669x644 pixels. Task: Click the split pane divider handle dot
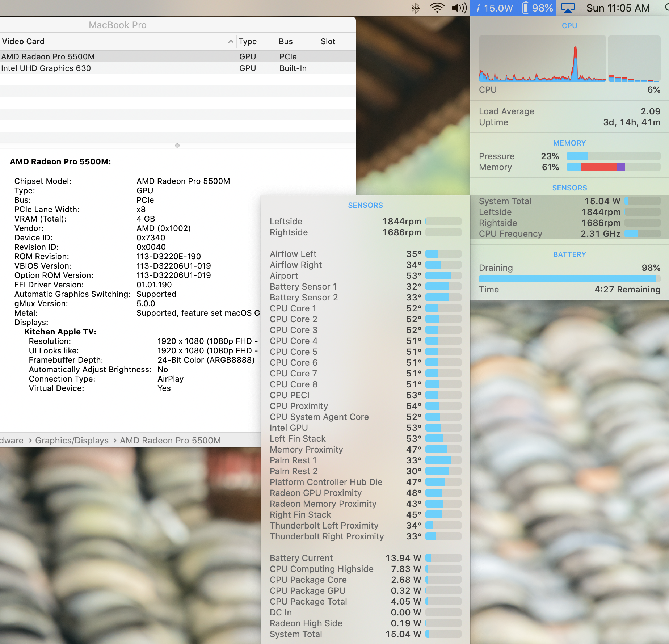click(177, 146)
